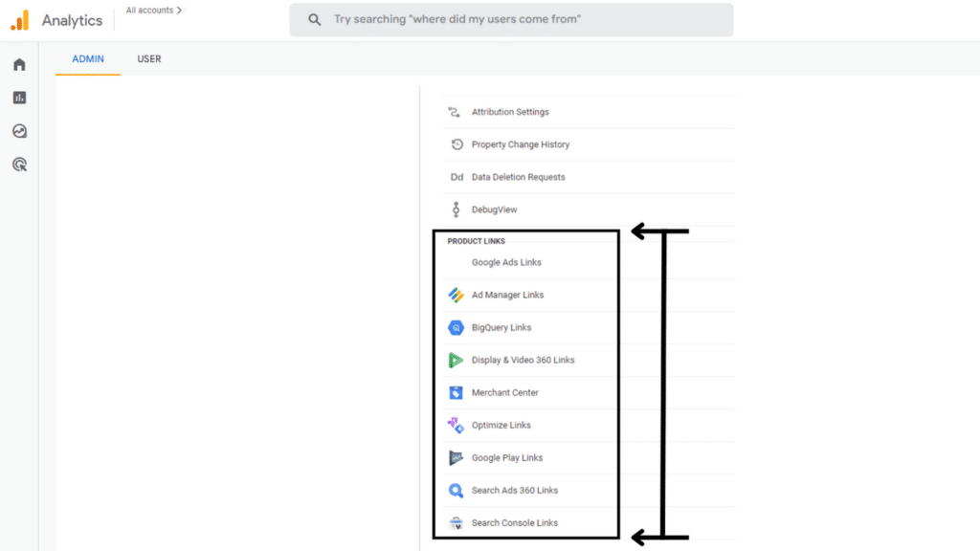Click the Display & Video 360 play icon
This screenshot has width=980, height=551.
coord(455,360)
